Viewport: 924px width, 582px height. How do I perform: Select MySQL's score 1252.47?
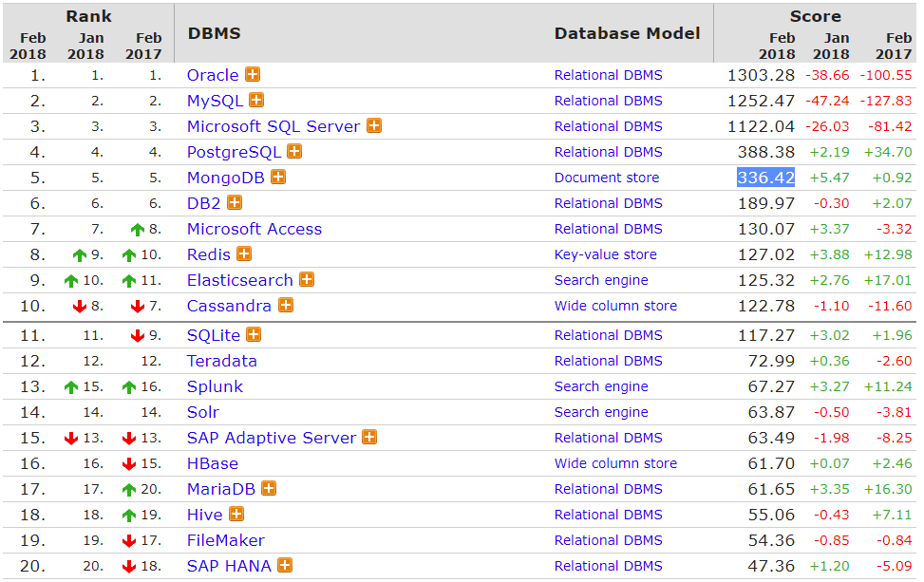[761, 101]
